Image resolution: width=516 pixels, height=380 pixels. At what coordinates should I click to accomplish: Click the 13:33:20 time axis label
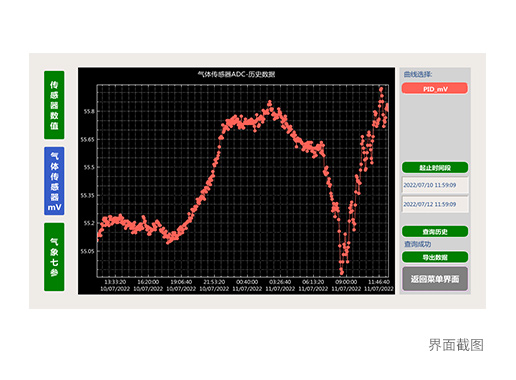(115, 282)
